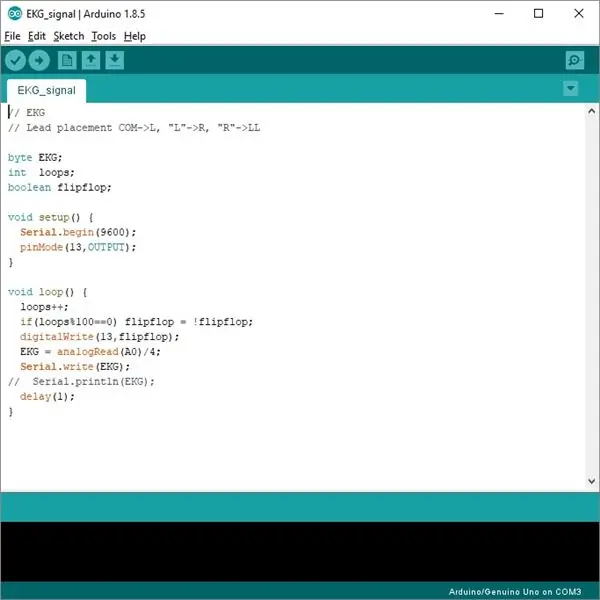Click the 'int loops;' declaration
The width and height of the screenshot is (600, 600).
(41, 172)
